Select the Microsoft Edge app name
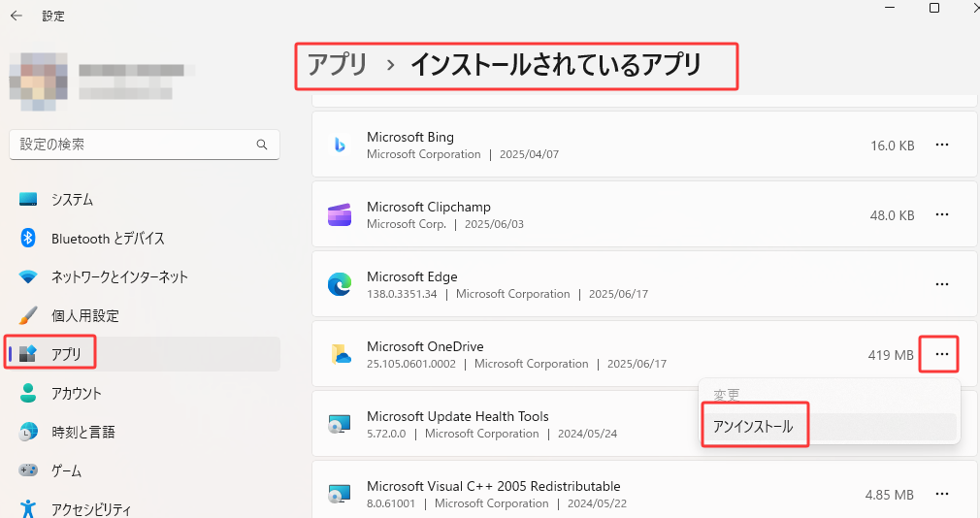The image size is (980, 518). pyautogui.click(x=411, y=276)
